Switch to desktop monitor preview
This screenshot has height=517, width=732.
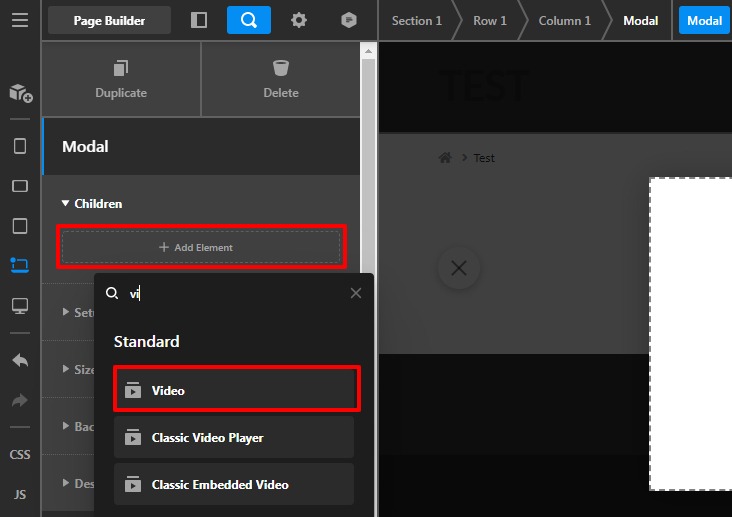20,306
